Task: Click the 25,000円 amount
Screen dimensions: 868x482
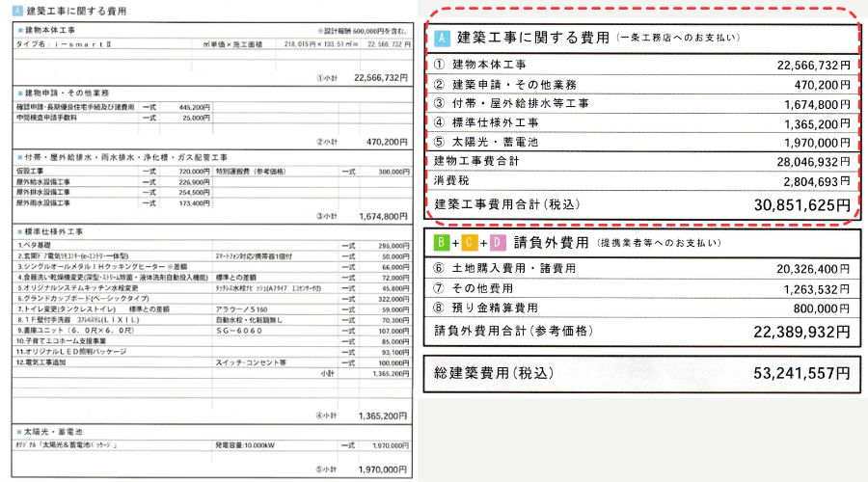Action: [x=197, y=118]
